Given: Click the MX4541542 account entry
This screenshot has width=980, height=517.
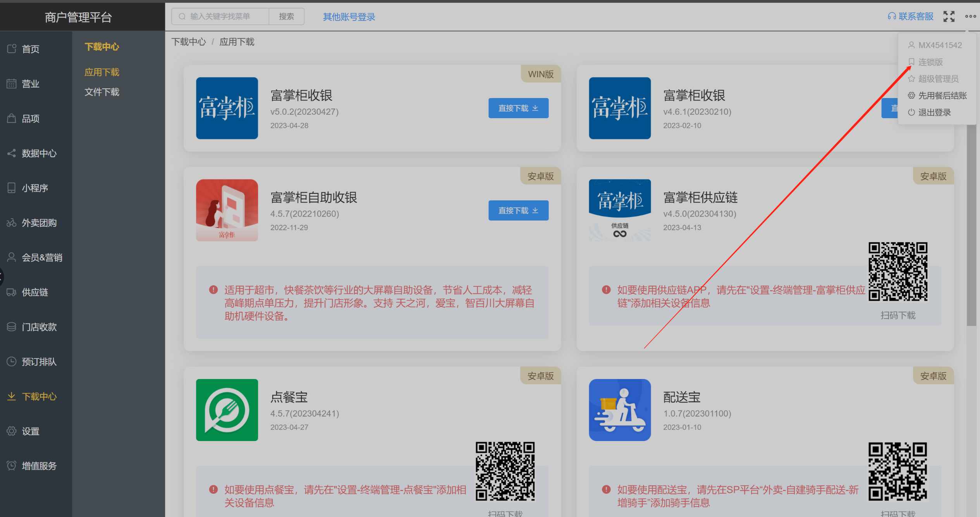Looking at the screenshot, I should (935, 45).
